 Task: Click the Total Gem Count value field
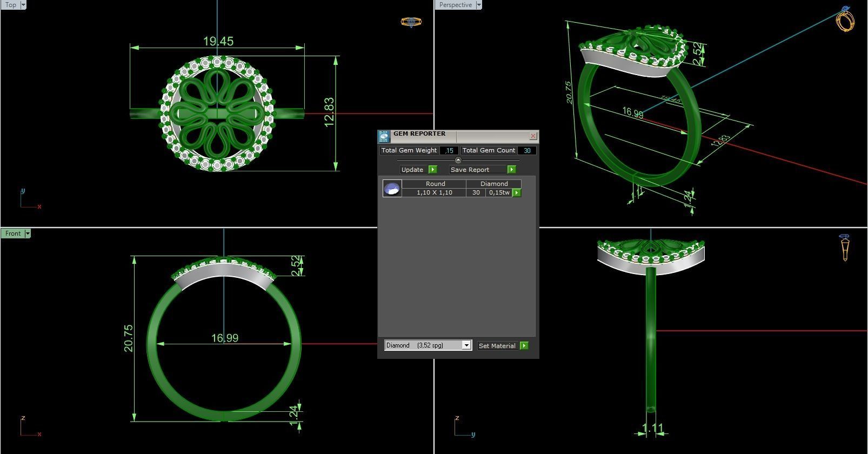[x=527, y=151]
